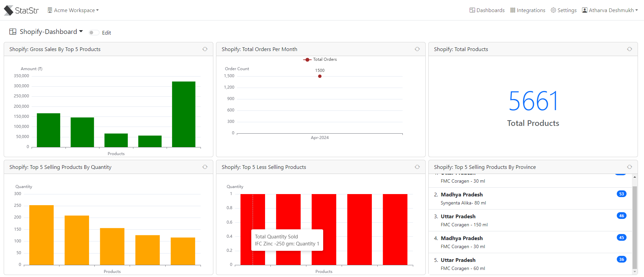Click the province list scroll down arrow
This screenshot has height=277, width=644.
click(635, 272)
